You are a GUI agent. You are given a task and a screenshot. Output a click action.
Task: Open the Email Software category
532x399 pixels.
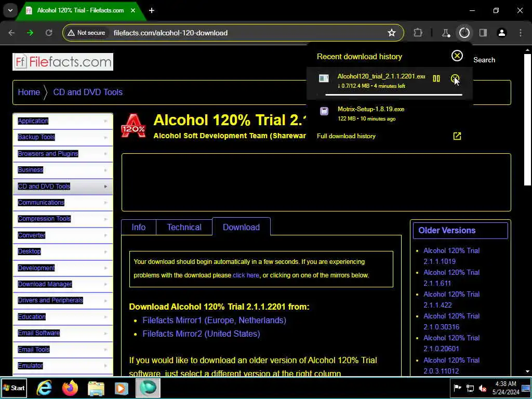pyautogui.click(x=38, y=333)
